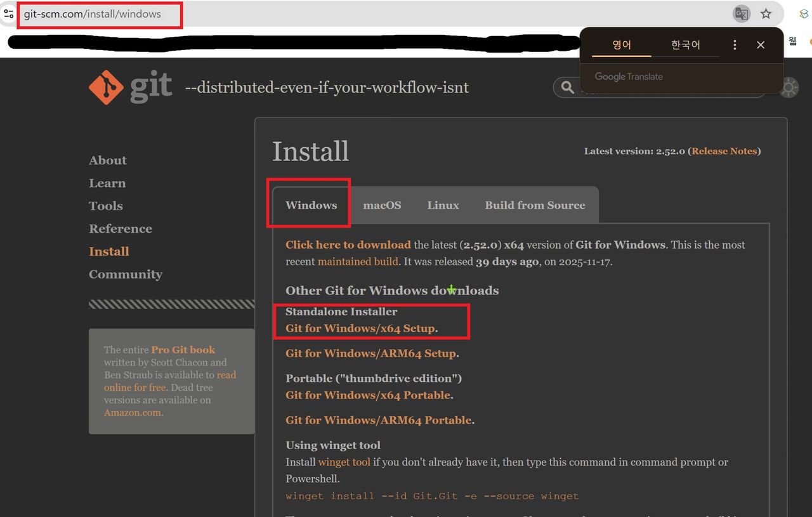Click the Git logo in the header
812x517 pixels.
click(x=131, y=87)
